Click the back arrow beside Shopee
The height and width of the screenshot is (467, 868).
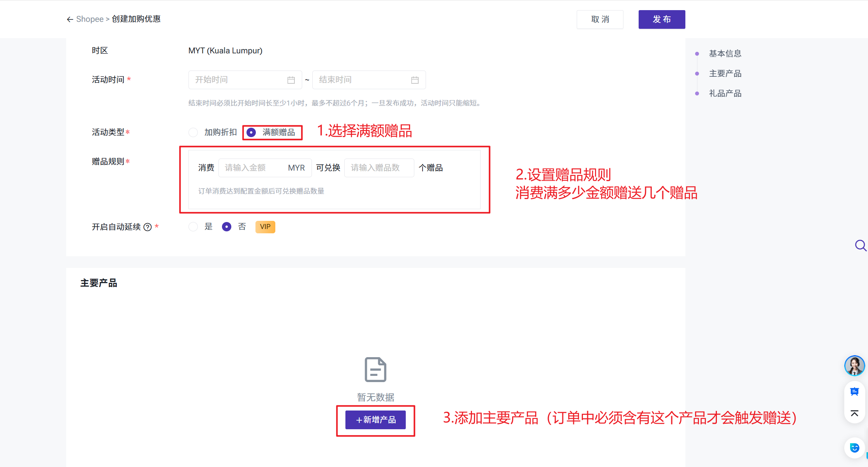coord(70,19)
